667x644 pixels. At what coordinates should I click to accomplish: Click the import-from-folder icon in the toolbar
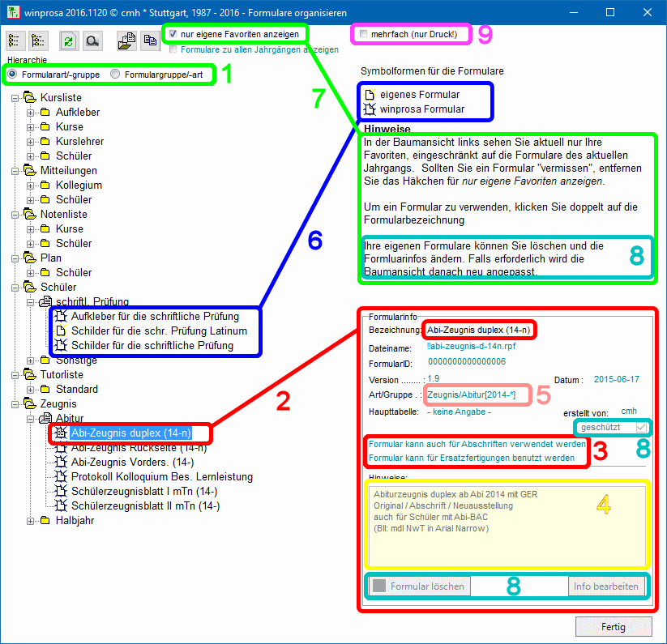[x=126, y=41]
